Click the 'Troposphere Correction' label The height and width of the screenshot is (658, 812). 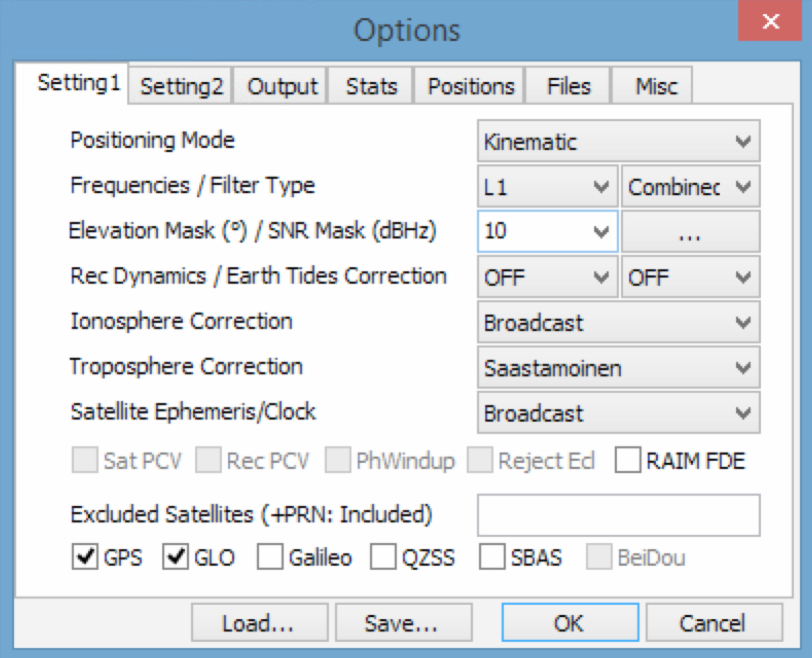click(186, 367)
